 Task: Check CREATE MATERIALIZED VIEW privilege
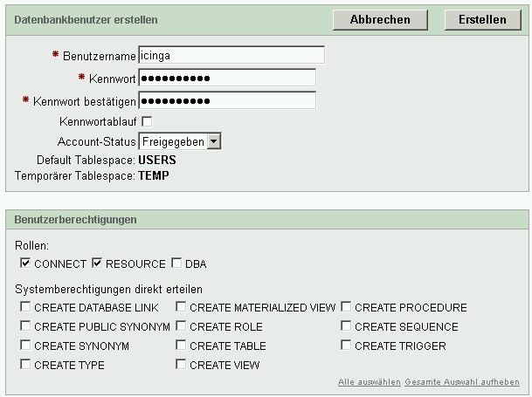[x=181, y=307]
